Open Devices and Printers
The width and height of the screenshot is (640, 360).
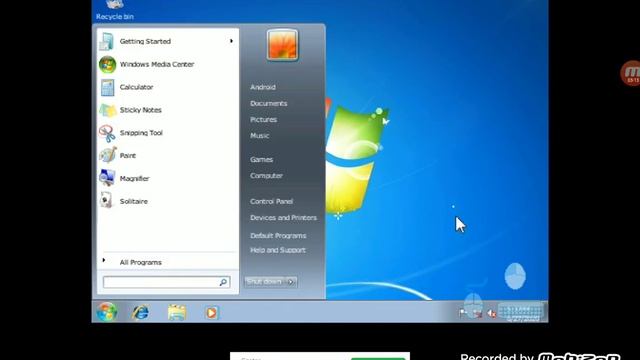283,218
